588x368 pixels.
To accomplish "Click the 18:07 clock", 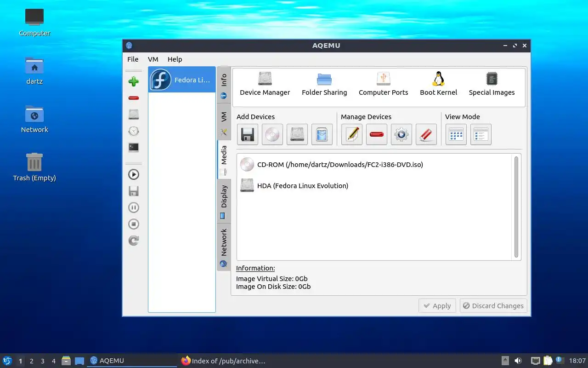I will pos(577,361).
